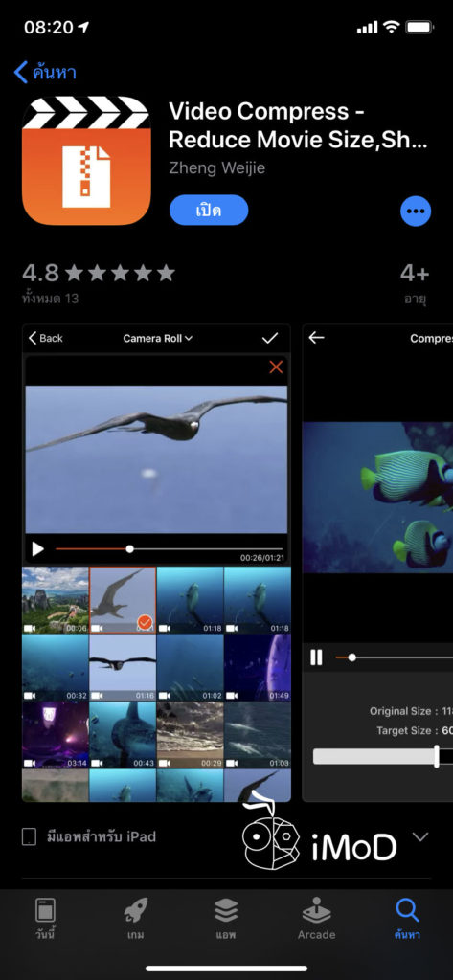The width and height of the screenshot is (453, 980).
Task: Select the 01:02 underwater thumbnail
Action: (x=191, y=667)
